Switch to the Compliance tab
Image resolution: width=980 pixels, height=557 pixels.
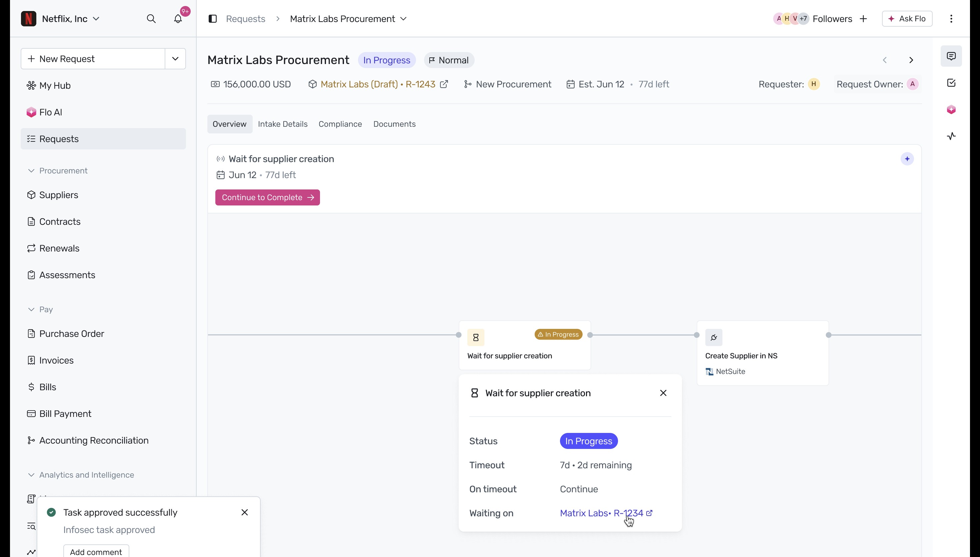340,124
